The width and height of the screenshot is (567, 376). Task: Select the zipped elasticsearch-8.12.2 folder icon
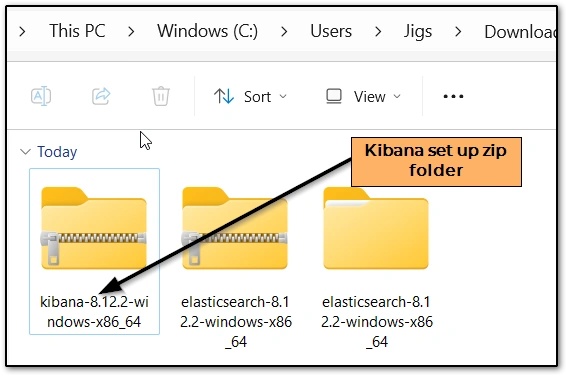pos(235,228)
